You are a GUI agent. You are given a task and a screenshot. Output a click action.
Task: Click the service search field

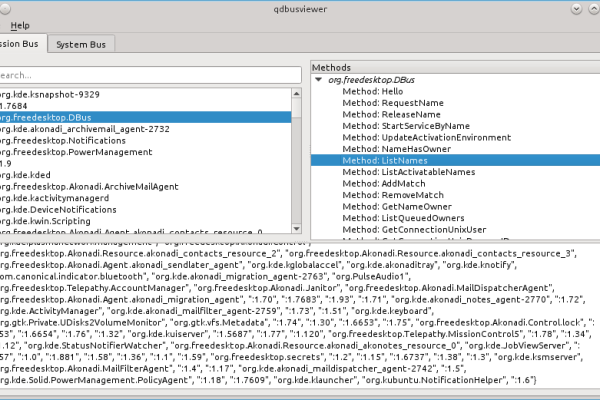[149, 75]
